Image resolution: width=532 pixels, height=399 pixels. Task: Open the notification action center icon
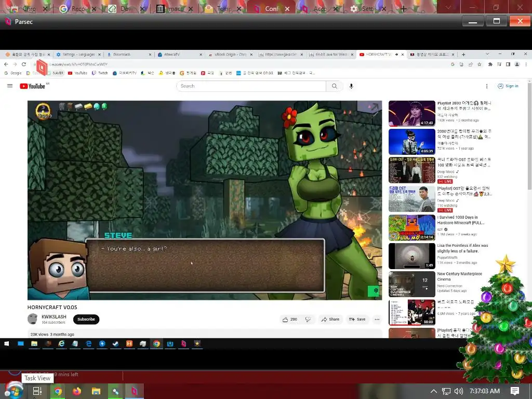[x=515, y=391]
